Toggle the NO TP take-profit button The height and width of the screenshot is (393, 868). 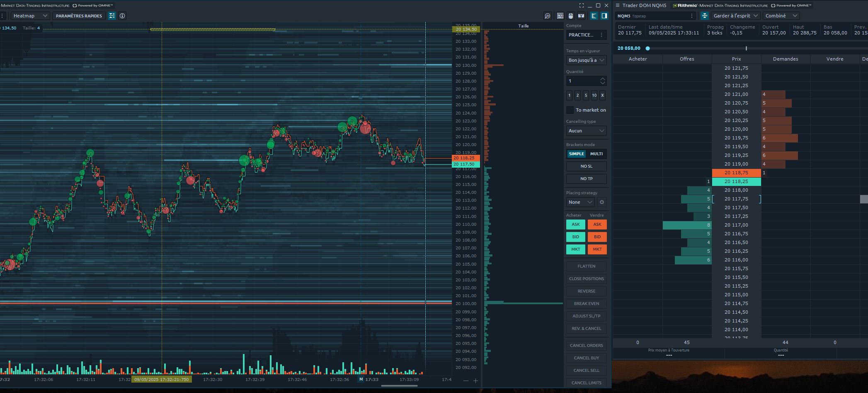click(586, 179)
